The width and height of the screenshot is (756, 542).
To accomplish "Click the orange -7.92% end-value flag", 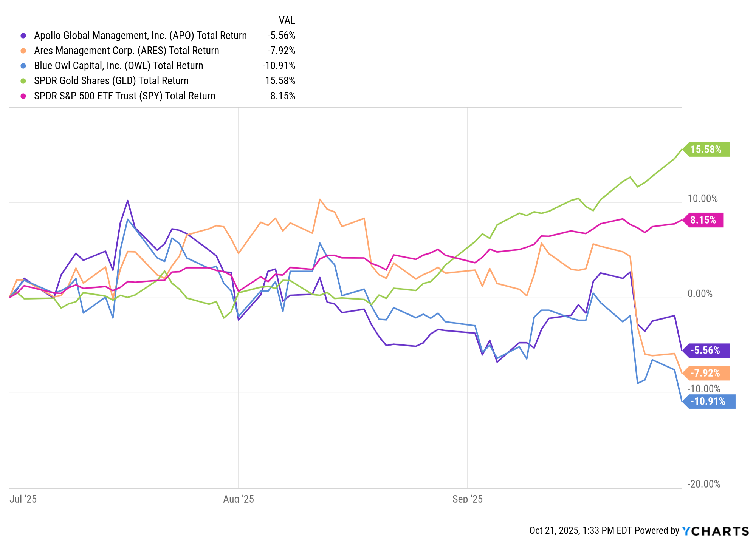I will coord(706,373).
